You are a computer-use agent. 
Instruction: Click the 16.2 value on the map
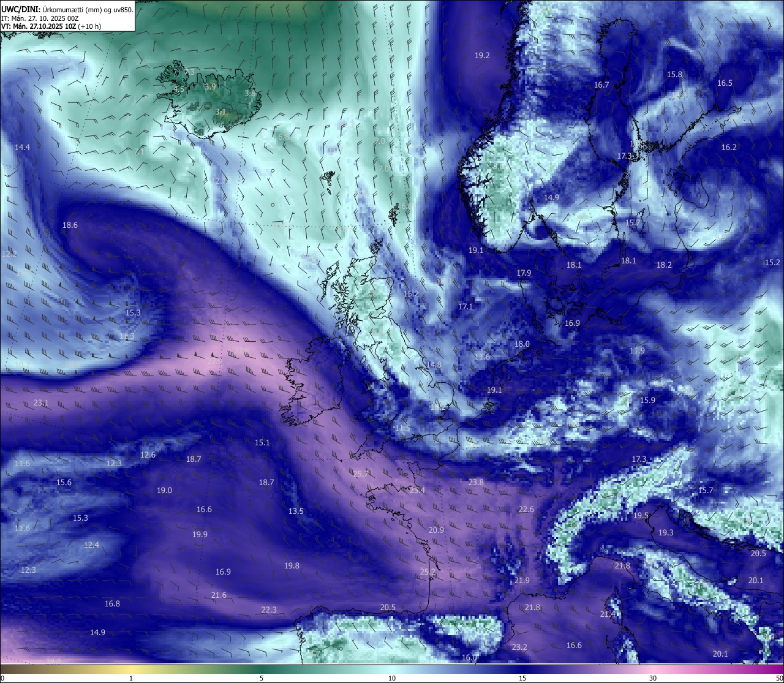pos(729,147)
